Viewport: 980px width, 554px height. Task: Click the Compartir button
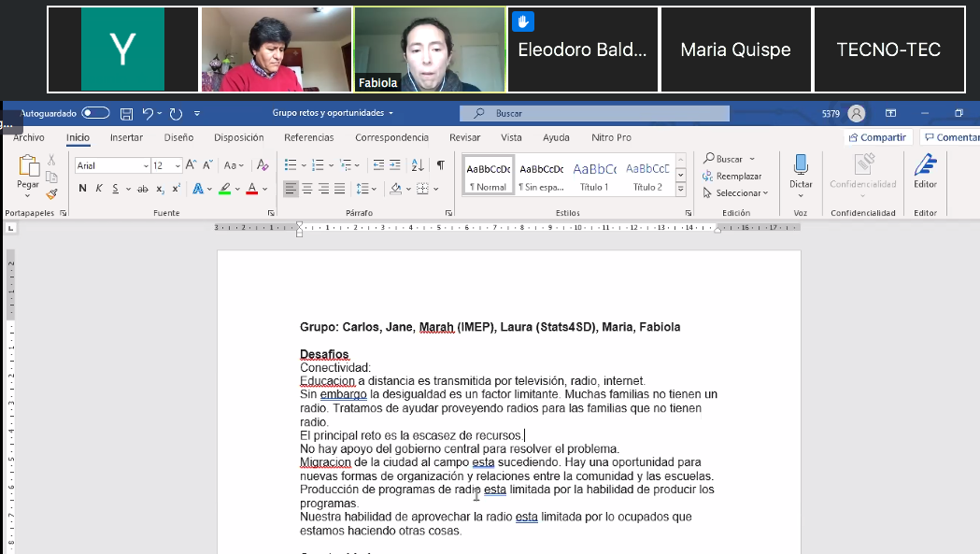pos(876,137)
